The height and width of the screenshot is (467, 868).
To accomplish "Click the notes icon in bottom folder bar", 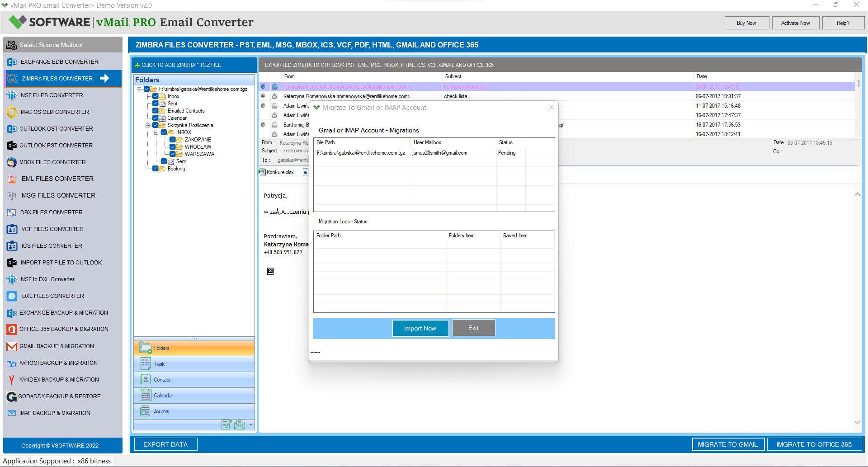I will [226, 424].
